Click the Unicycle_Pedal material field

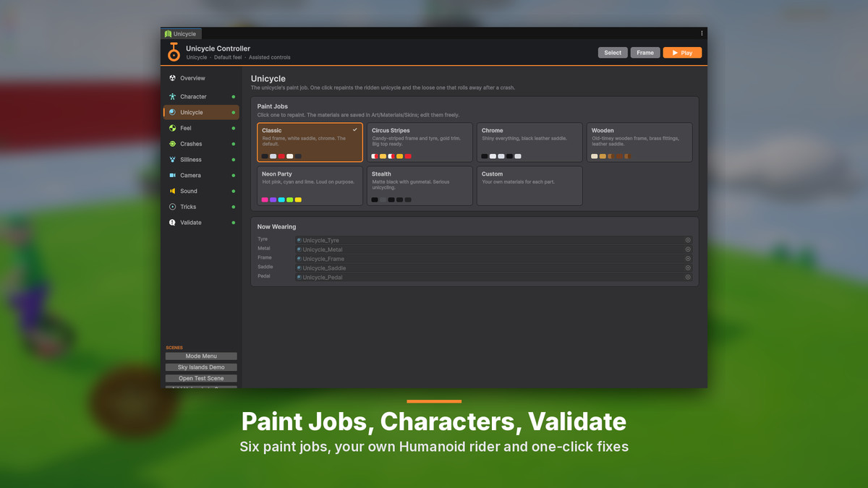pos(493,277)
